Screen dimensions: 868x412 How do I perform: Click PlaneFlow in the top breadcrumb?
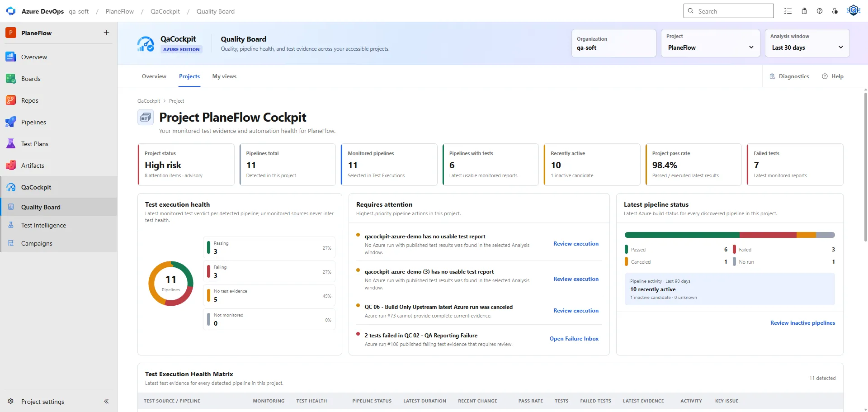pos(120,11)
